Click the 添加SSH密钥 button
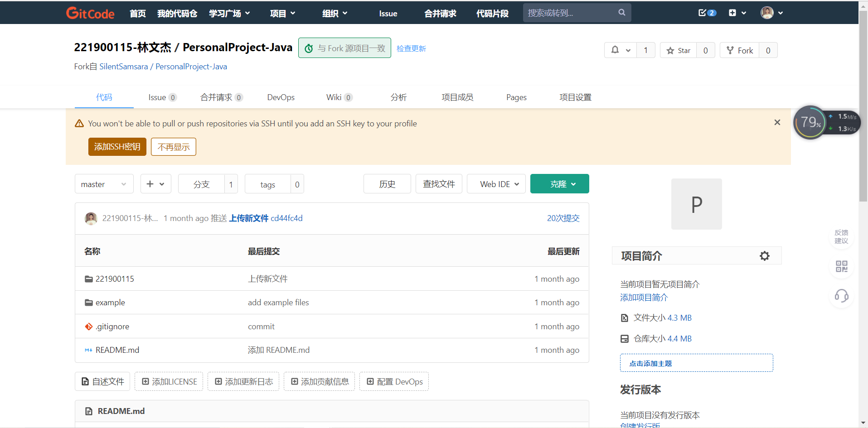868x428 pixels. 117,147
